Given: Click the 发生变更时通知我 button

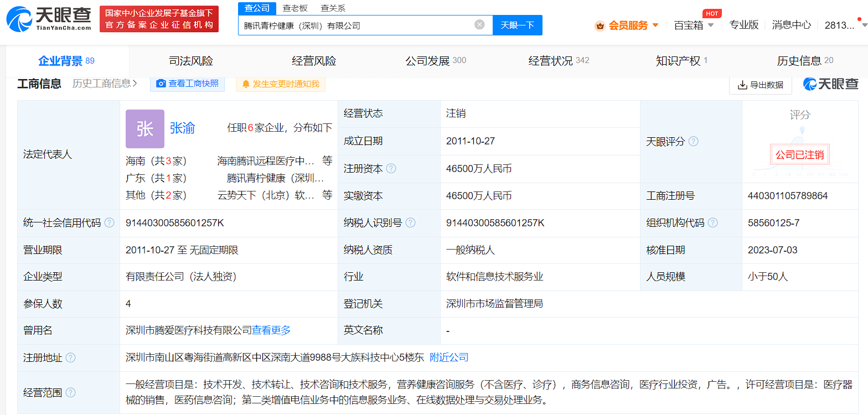Looking at the screenshot, I should coord(281,84).
